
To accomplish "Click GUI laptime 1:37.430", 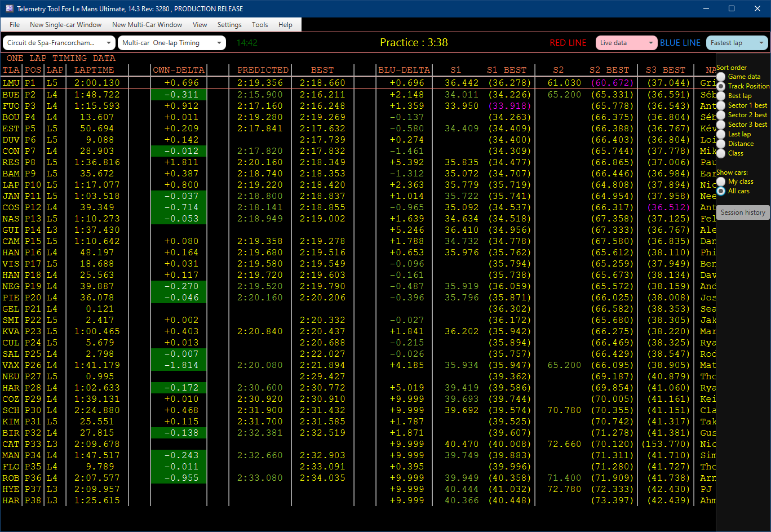I will coord(97,230).
